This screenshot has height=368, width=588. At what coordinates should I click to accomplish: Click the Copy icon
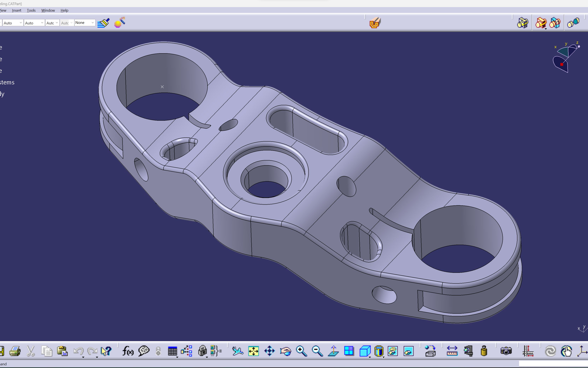(x=46, y=351)
